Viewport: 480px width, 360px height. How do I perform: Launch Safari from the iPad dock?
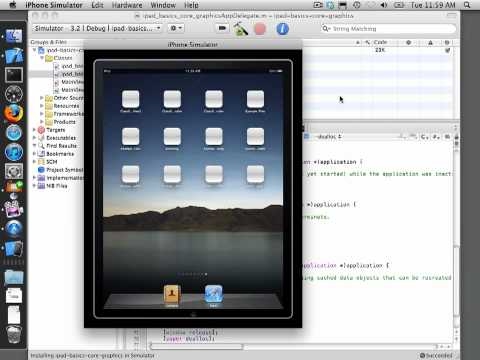[x=213, y=294]
